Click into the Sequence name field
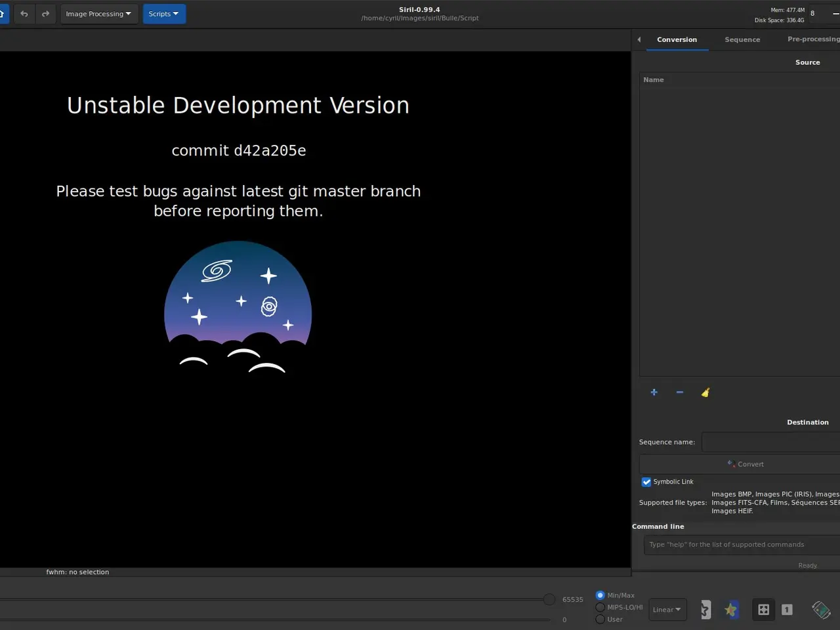Image resolution: width=840 pixels, height=630 pixels. point(770,442)
